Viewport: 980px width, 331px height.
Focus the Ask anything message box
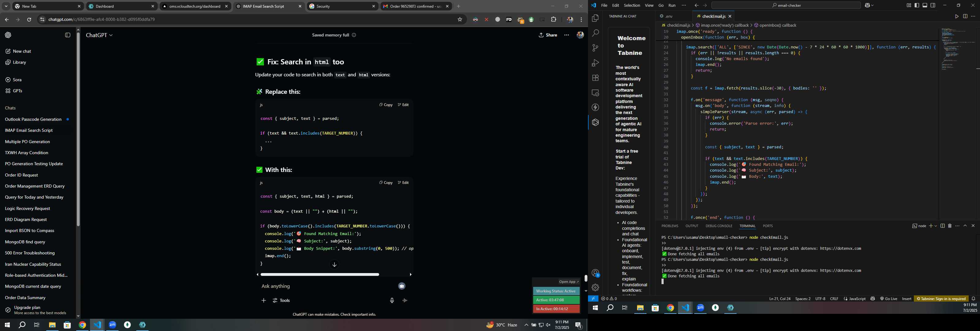(327, 286)
